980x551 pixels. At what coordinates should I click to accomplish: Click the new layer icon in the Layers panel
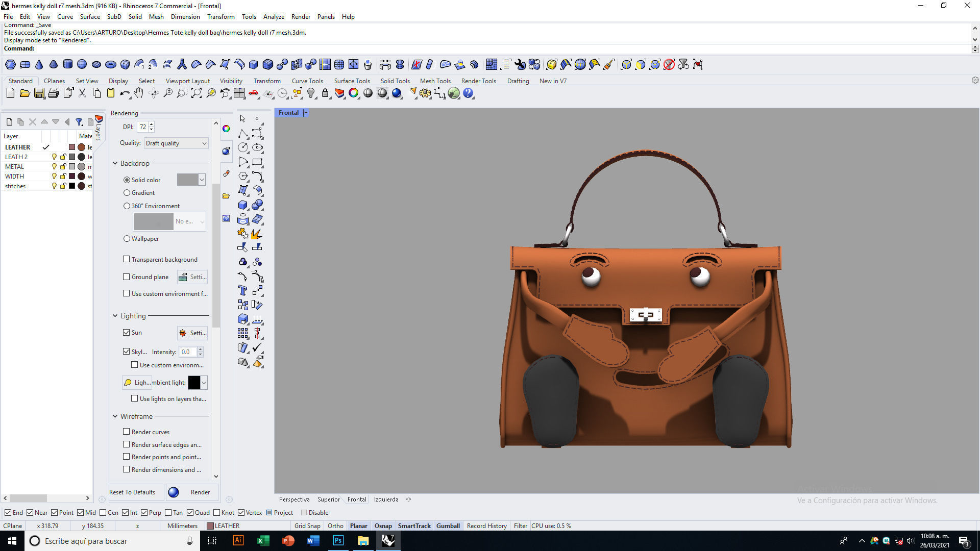coord(9,122)
